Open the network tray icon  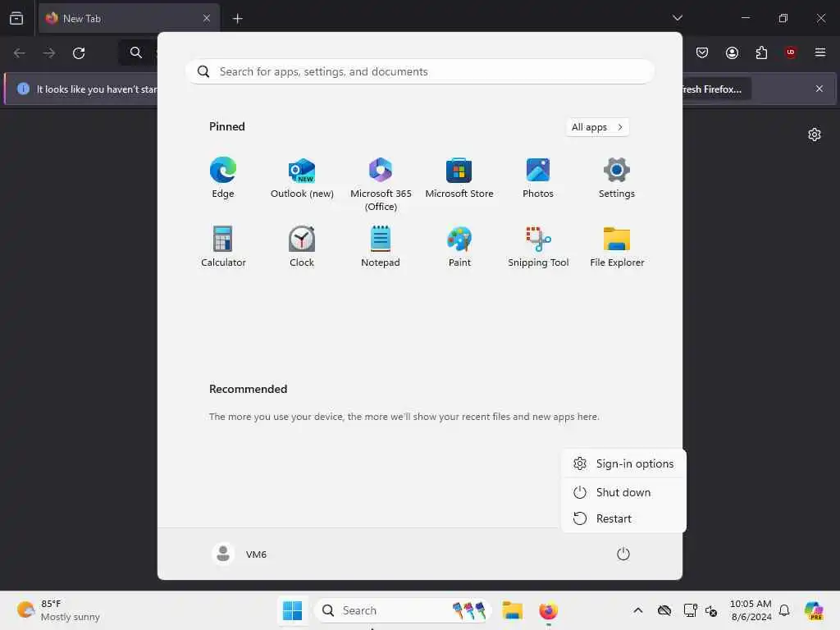[x=690, y=610]
